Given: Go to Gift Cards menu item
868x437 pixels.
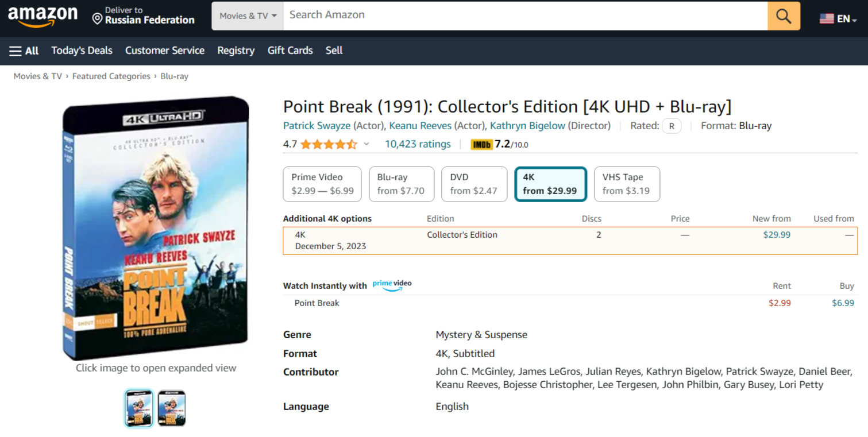Looking at the screenshot, I should pyautogui.click(x=290, y=51).
